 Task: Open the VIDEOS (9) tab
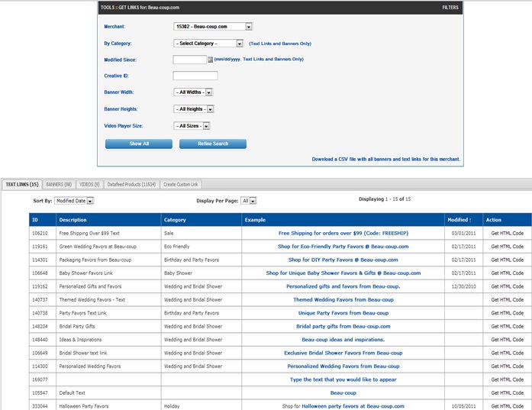(89, 184)
